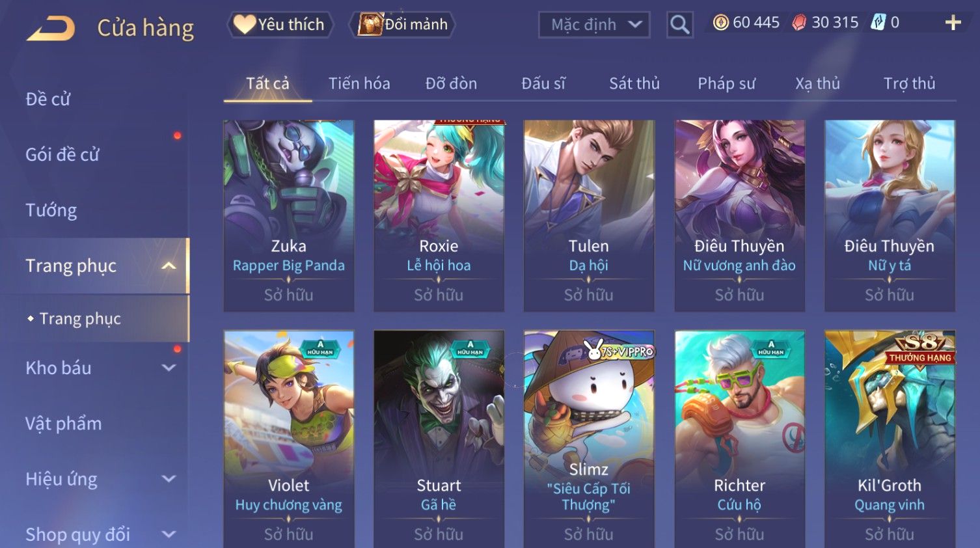
Task: Click the red ruby currency icon
Action: coord(799,23)
